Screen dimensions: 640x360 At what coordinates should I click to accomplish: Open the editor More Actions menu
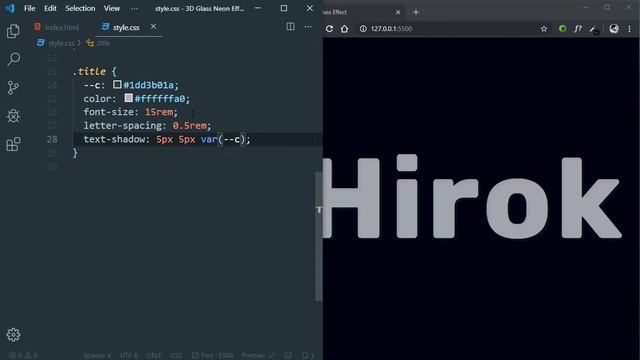(x=308, y=27)
